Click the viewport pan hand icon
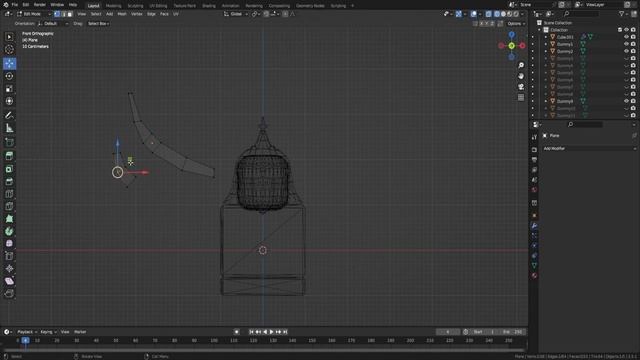640x360 pixels. [521, 76]
